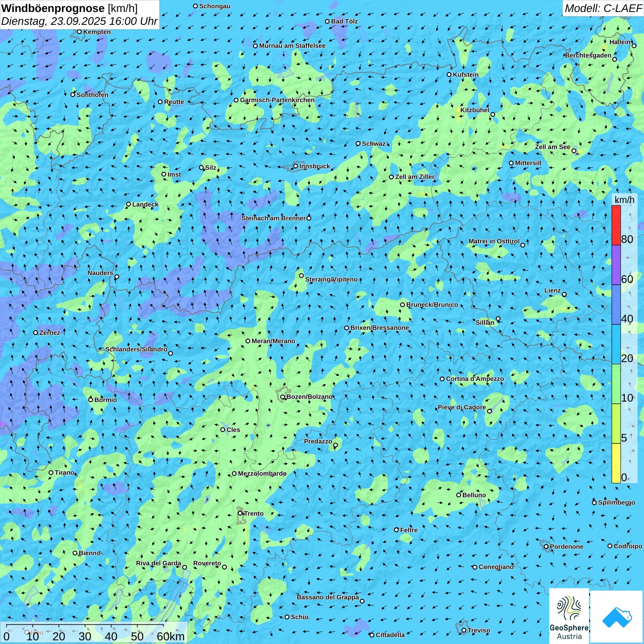Click the Bormio city marker circle
Viewport: 644px width, 644px height.
[91, 399]
